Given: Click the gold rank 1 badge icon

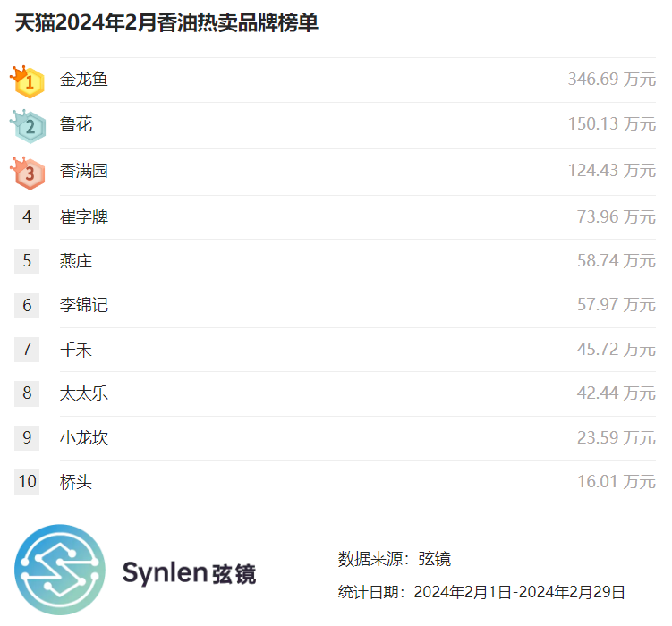Looking at the screenshot, I should click(28, 81).
